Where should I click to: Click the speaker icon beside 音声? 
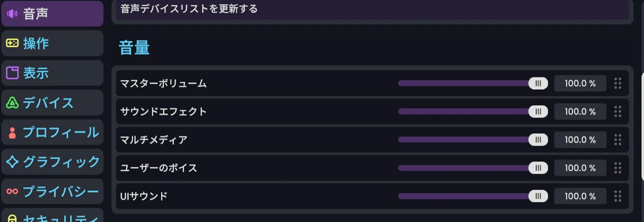click(x=12, y=14)
